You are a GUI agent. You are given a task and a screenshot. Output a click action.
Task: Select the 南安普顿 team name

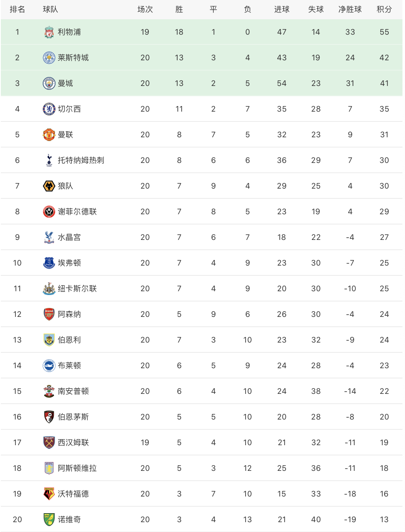point(73,391)
